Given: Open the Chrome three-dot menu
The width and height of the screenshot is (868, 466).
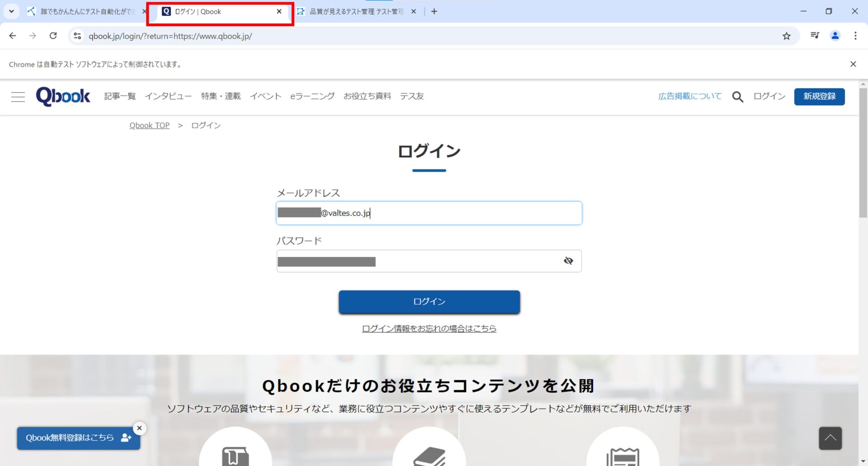Looking at the screenshot, I should pos(855,36).
